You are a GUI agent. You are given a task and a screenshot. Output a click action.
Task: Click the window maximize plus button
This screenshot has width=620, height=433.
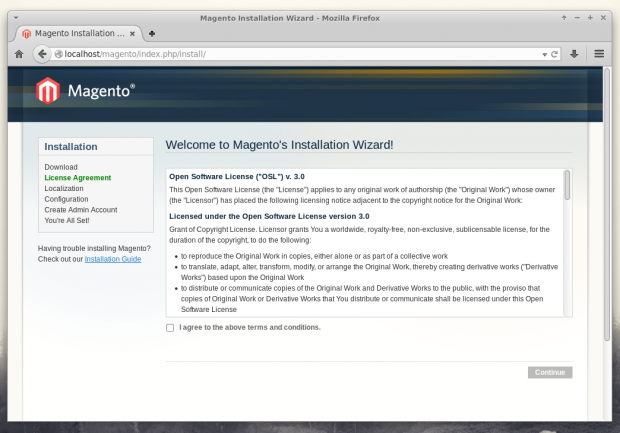pos(590,18)
